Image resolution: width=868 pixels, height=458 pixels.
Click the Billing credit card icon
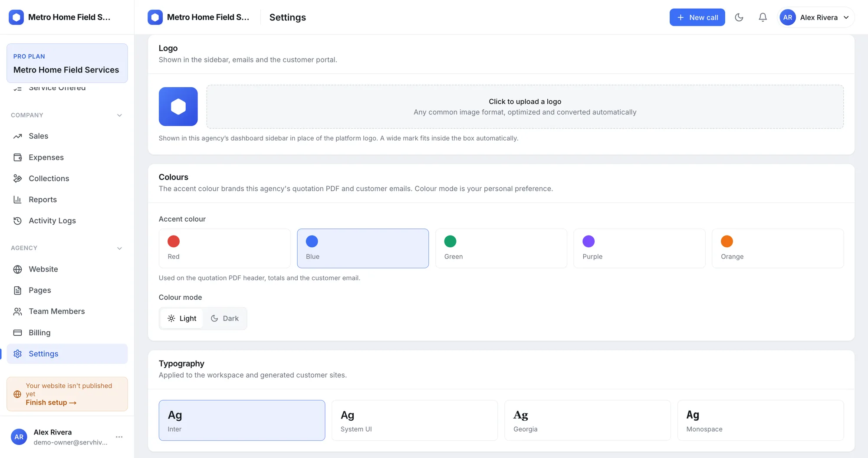(17, 333)
